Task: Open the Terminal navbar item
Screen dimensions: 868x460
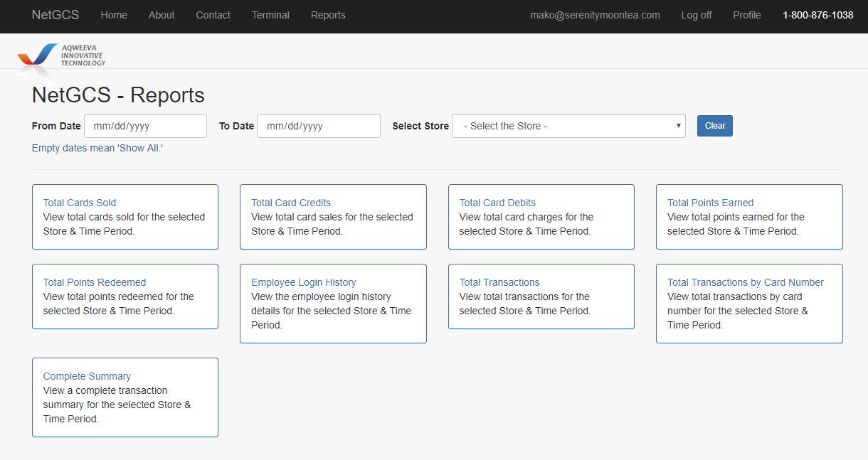Action: coord(270,15)
